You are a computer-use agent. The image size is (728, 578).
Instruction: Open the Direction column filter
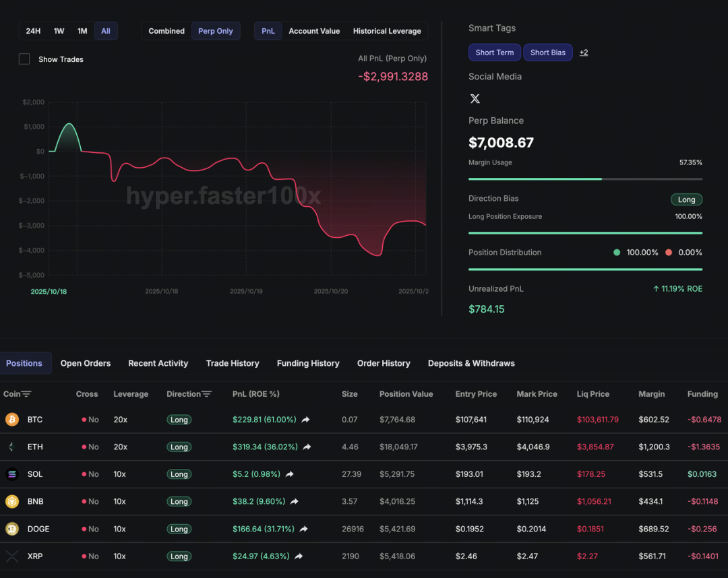click(207, 394)
